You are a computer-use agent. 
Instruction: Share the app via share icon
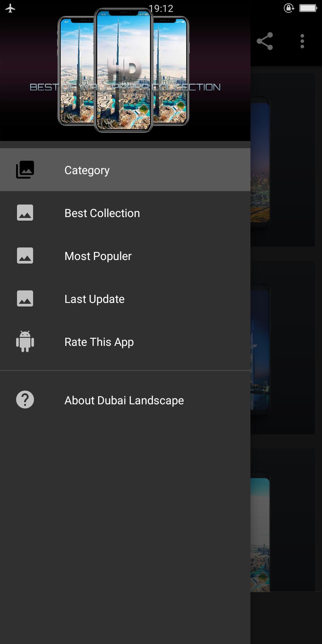coord(265,41)
